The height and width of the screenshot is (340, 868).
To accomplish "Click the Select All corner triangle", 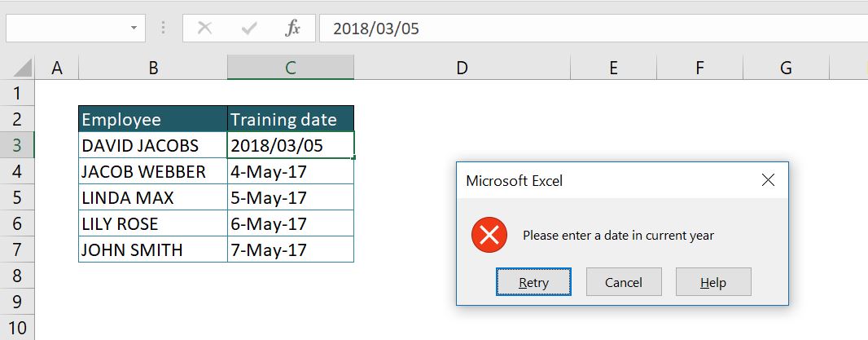I will pyautogui.click(x=23, y=68).
